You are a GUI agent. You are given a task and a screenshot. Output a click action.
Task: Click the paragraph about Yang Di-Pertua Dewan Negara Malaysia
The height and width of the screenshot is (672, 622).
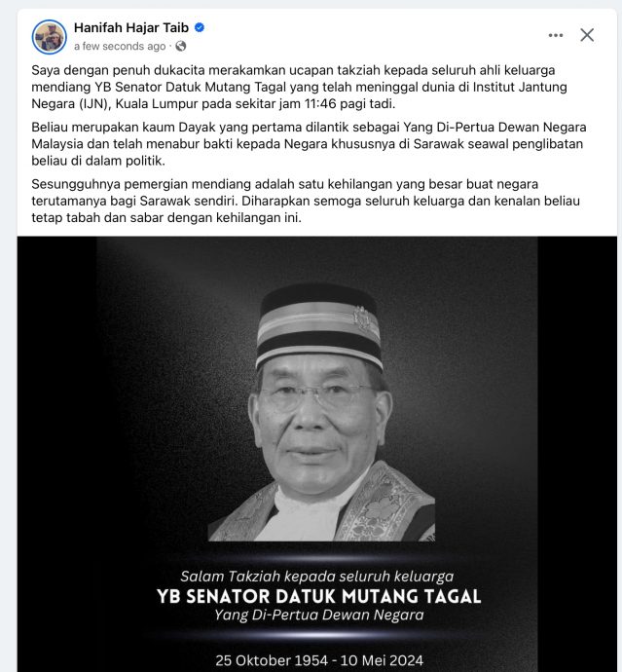pyautogui.click(x=309, y=144)
